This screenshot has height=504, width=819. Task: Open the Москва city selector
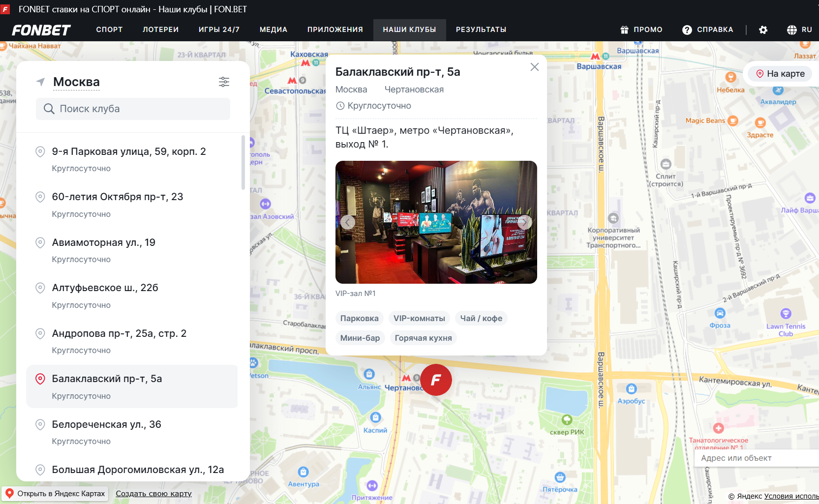(x=76, y=82)
